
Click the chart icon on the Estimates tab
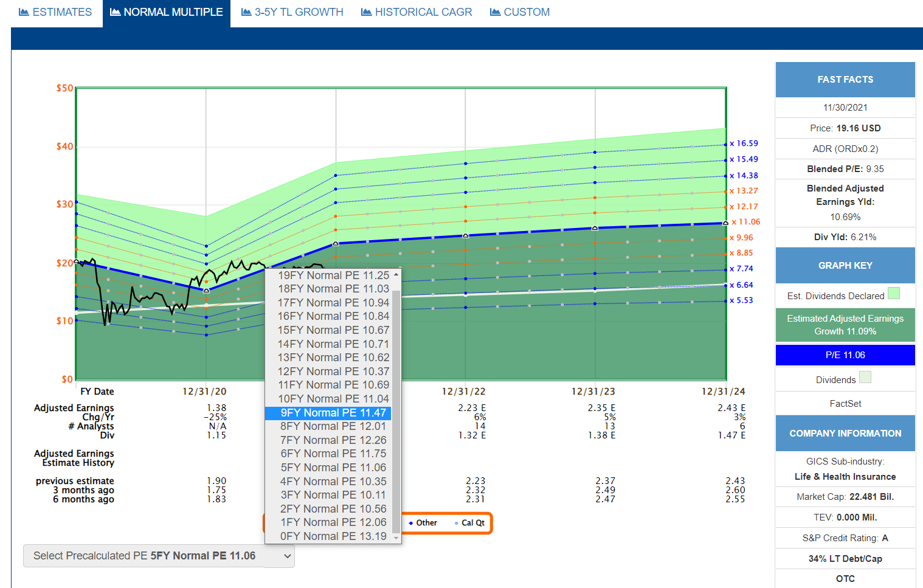click(24, 12)
